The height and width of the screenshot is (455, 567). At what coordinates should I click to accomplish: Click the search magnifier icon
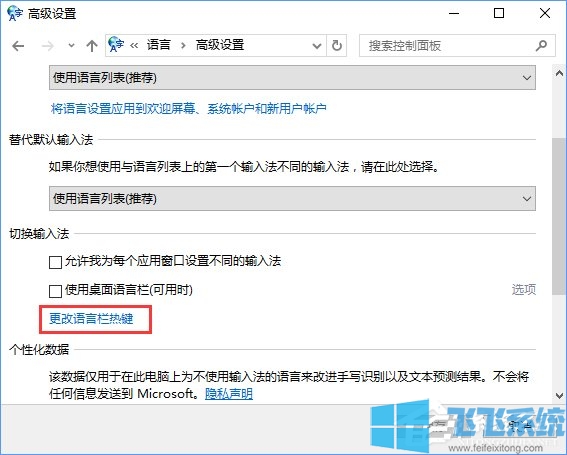(541, 46)
